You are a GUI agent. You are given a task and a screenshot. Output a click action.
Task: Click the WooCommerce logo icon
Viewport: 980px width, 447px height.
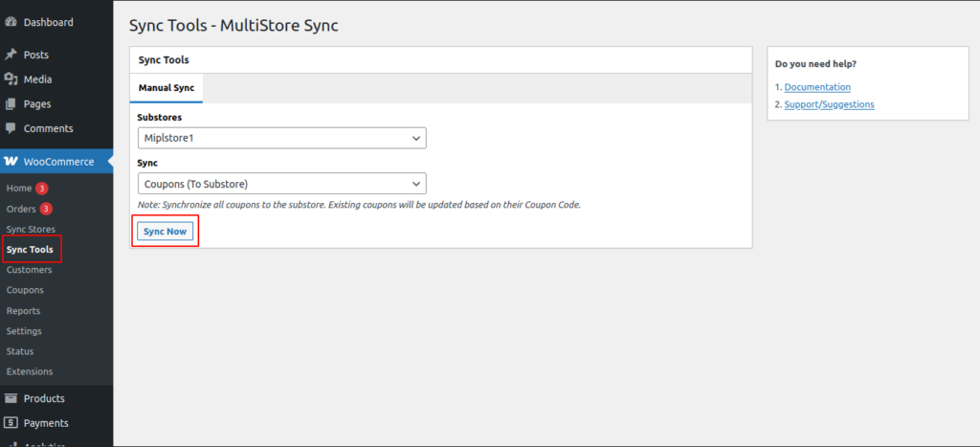11,162
